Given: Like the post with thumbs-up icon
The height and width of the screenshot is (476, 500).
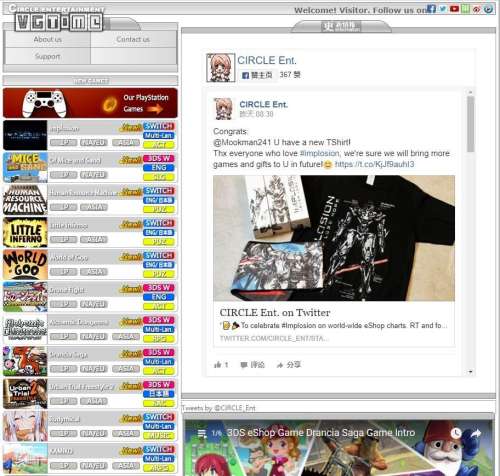Looking at the screenshot, I should 218,365.
